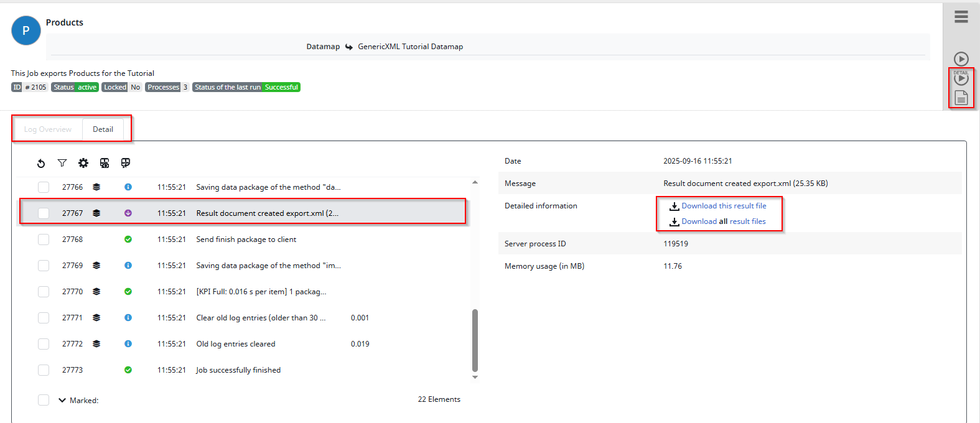980x423 pixels.
Task: Open log settings gear icon
Action: (x=83, y=163)
